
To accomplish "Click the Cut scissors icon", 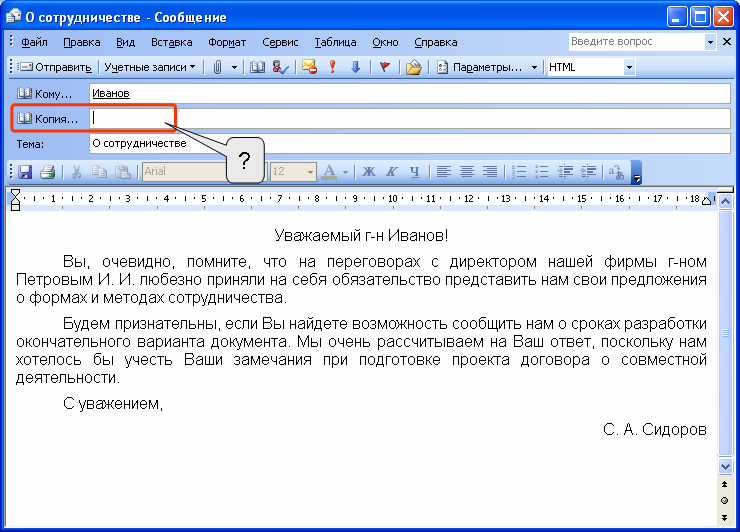I will click(x=76, y=172).
